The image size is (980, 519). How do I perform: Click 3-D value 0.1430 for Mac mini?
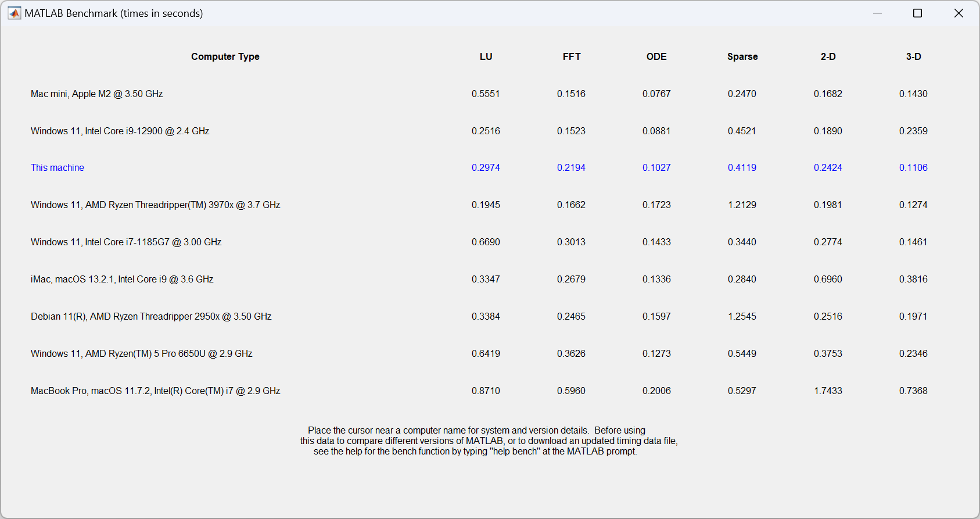pos(913,94)
